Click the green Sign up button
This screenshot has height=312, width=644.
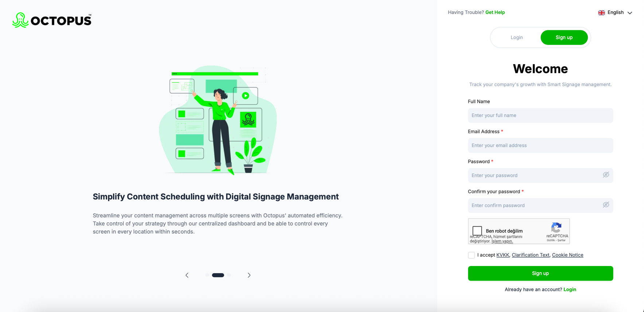(540, 273)
